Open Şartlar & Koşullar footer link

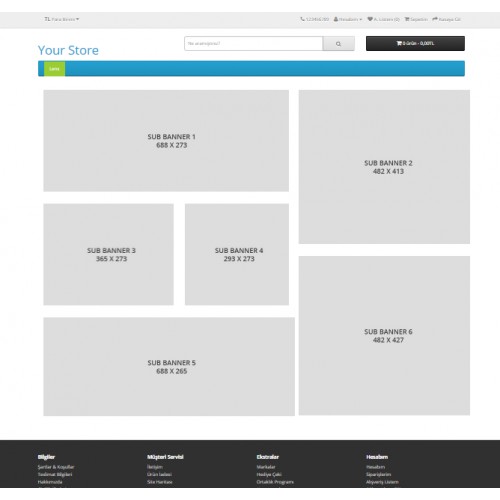click(56, 467)
